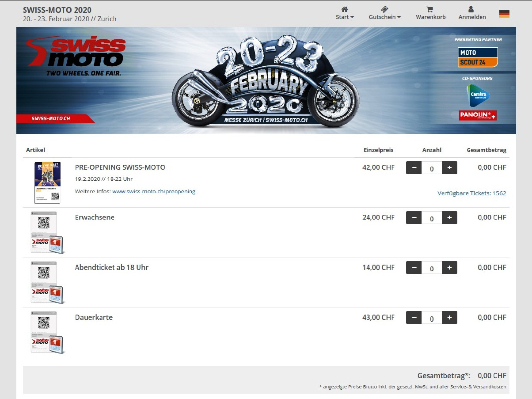
Task: Increase PRE-OPENING SWISS-MOTO ticket quantity
Action: pos(449,168)
